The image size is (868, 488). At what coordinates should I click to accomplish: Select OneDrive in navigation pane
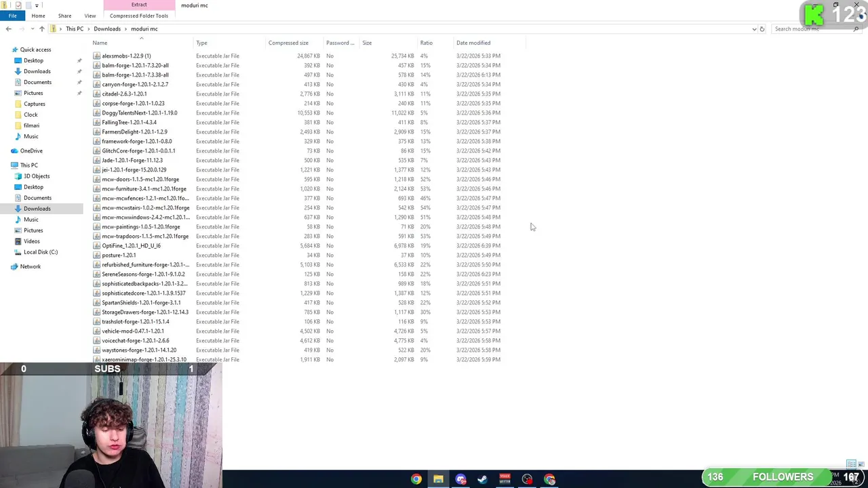click(31, 151)
